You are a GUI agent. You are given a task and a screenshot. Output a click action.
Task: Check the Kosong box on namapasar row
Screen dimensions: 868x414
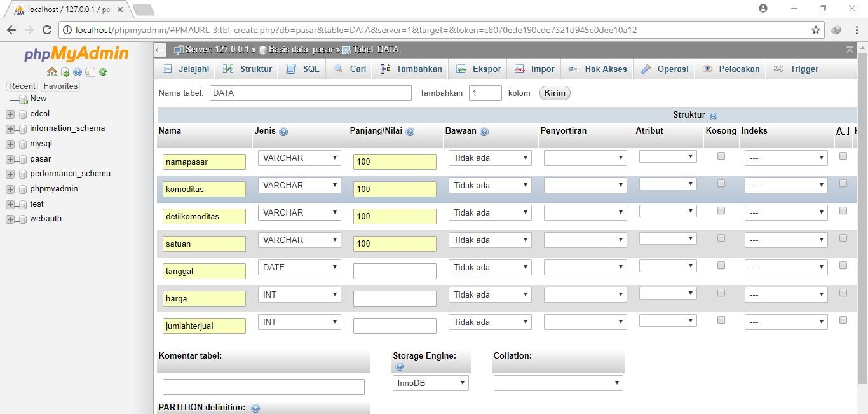point(721,156)
